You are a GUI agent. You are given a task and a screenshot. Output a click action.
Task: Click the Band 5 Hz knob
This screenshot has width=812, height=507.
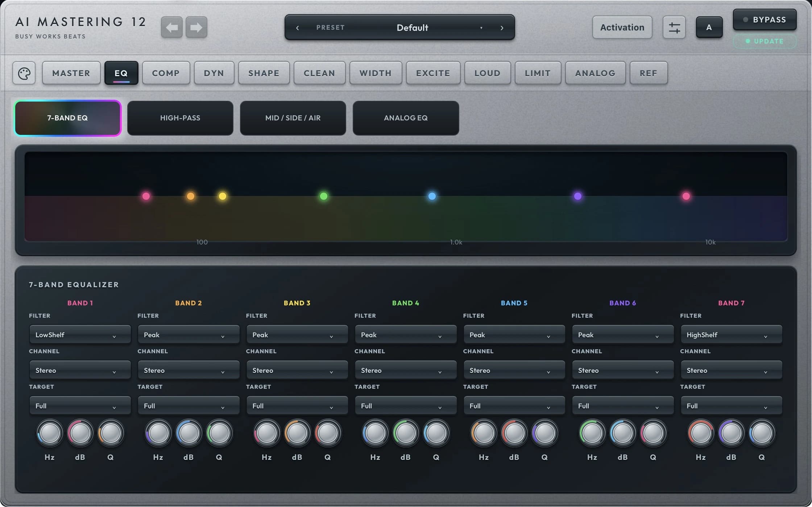pos(484,433)
